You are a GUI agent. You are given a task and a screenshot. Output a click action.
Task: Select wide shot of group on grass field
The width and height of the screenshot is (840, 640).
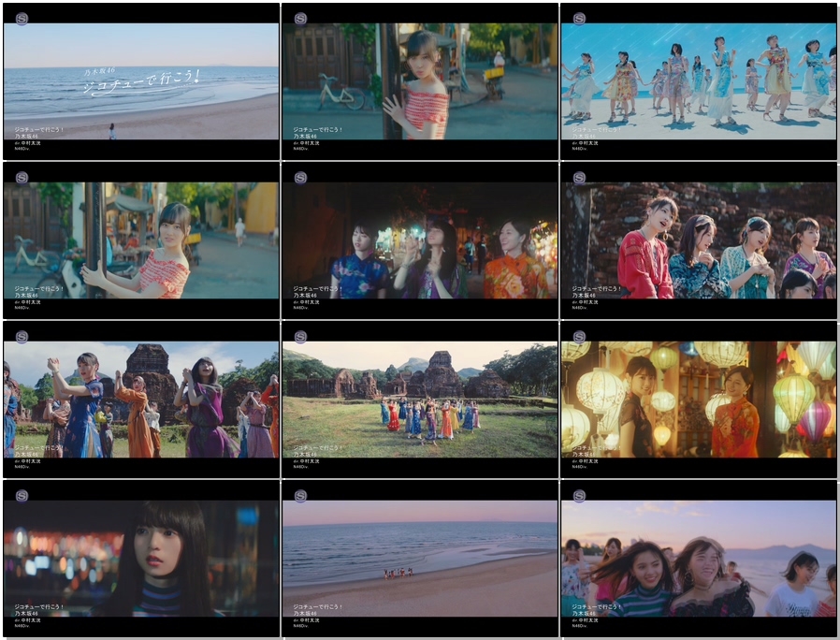(420, 400)
